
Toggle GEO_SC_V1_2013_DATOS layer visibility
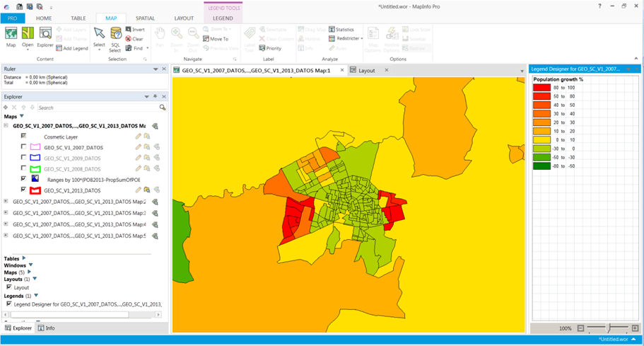23,190
